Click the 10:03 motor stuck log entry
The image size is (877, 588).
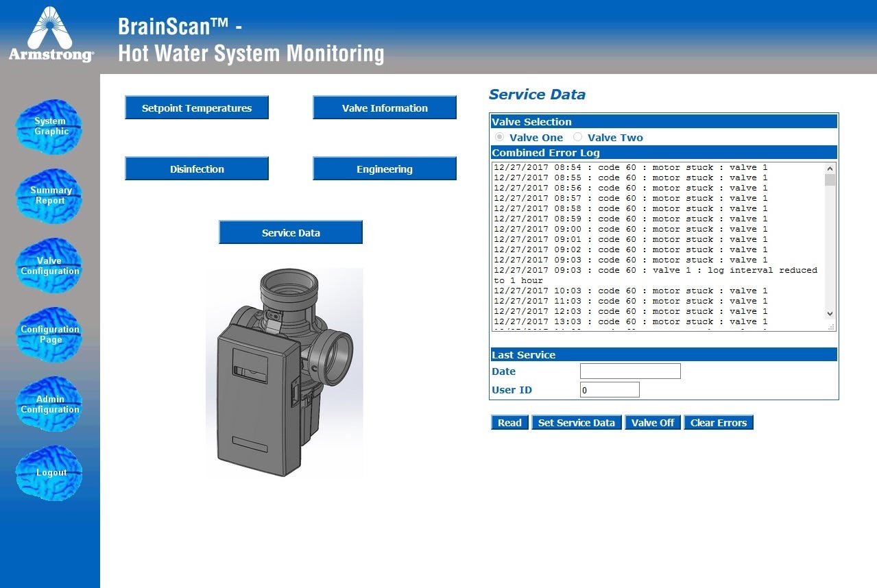click(630, 291)
